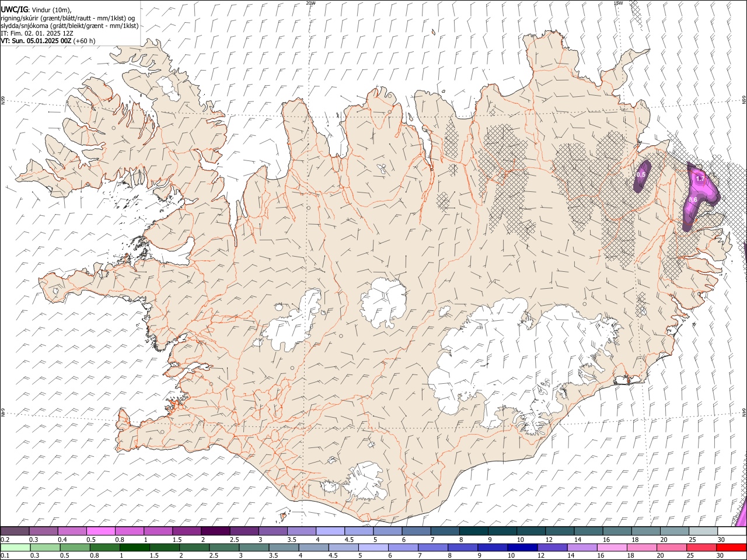Pick the top scale dark teal swatch above the 8 label
The height and width of the screenshot is (560, 747).
tap(474, 531)
